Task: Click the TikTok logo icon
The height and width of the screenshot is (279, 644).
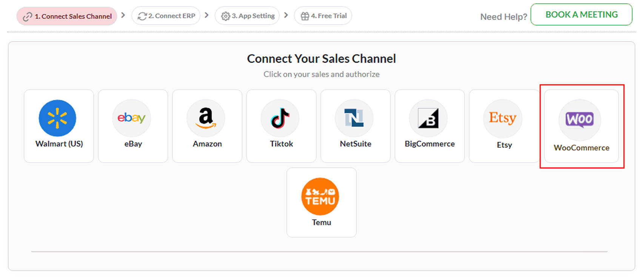Action: click(280, 118)
